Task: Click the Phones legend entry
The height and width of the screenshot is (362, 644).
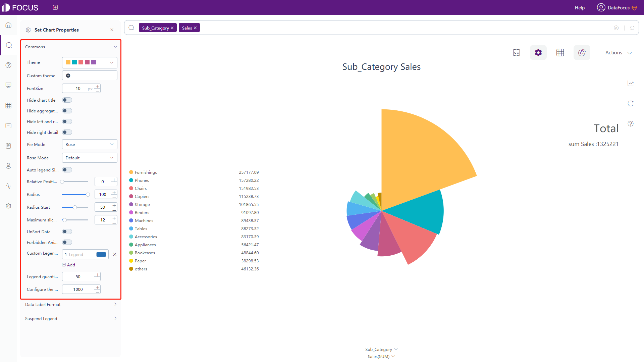Action: pyautogui.click(x=139, y=180)
